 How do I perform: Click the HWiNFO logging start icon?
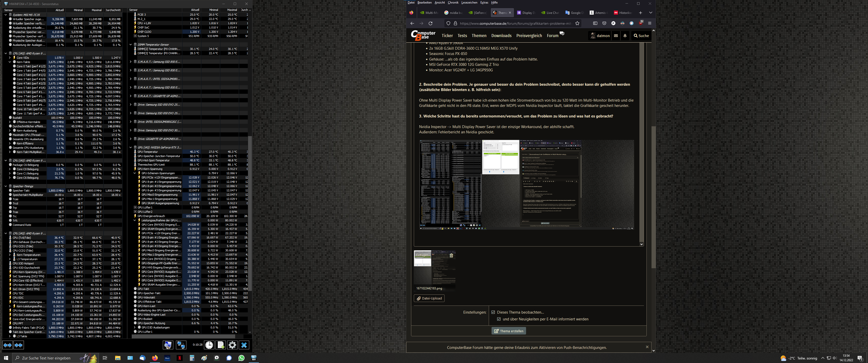coord(221,345)
